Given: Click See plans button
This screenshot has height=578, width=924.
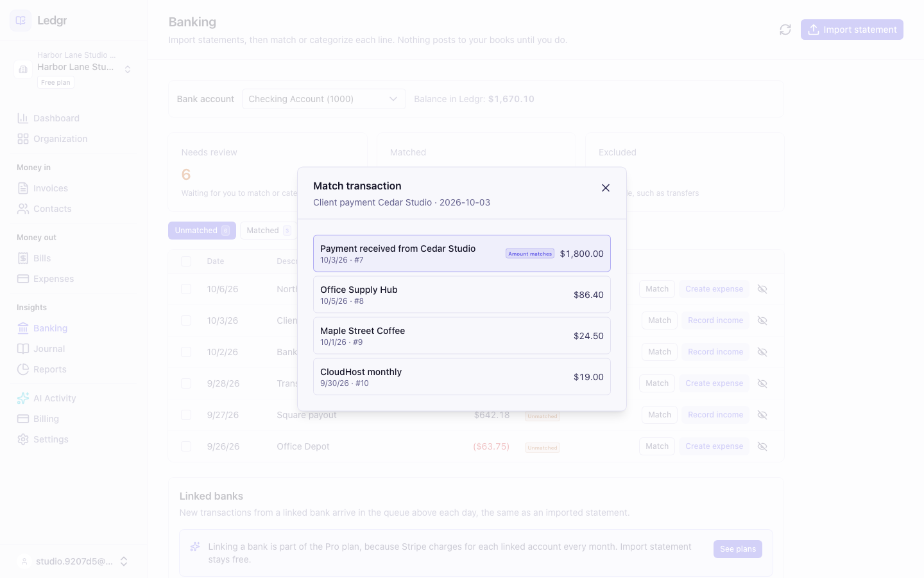Looking at the screenshot, I should pyautogui.click(x=738, y=549).
